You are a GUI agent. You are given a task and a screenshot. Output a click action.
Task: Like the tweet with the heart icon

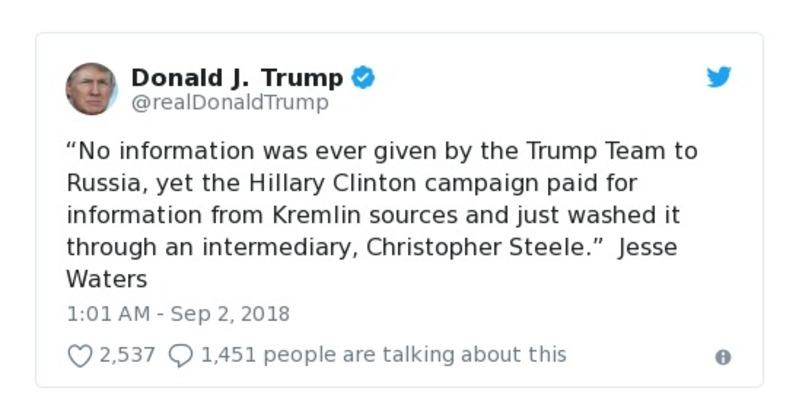click(x=79, y=355)
